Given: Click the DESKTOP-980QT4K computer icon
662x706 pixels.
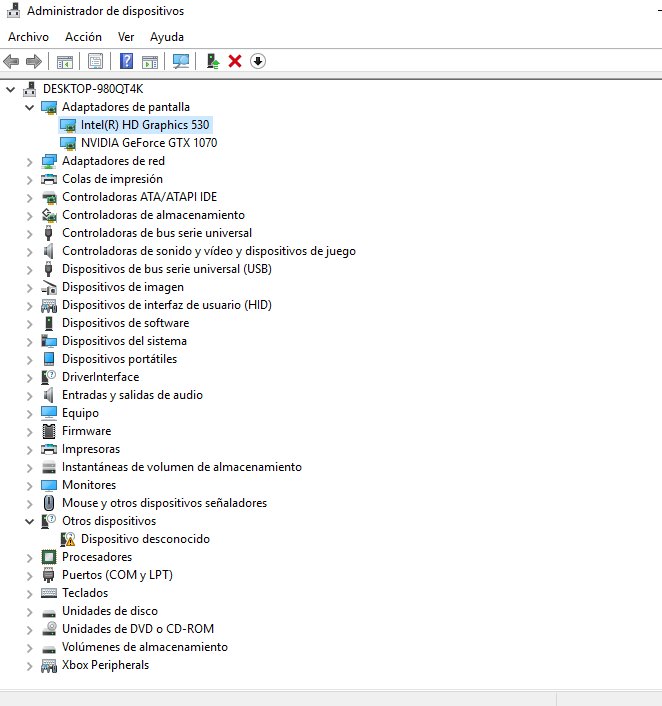Looking at the screenshot, I should click(x=30, y=89).
